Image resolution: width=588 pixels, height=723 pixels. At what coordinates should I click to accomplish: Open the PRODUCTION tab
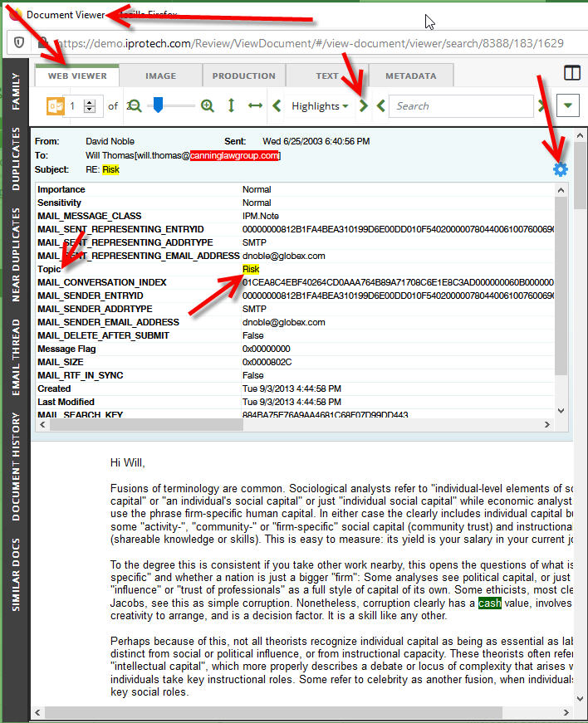point(244,76)
